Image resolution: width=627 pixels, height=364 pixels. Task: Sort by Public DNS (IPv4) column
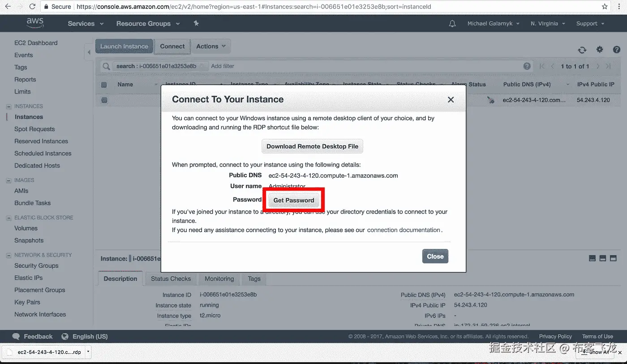click(527, 84)
